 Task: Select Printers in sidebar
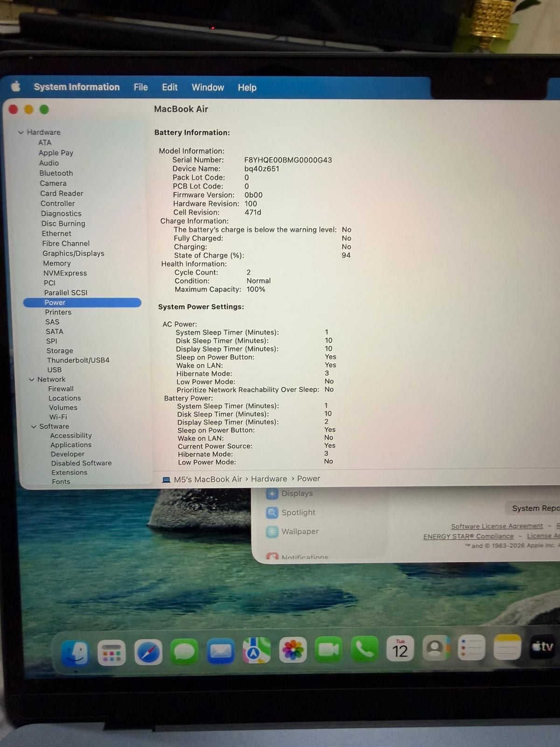[x=58, y=312]
